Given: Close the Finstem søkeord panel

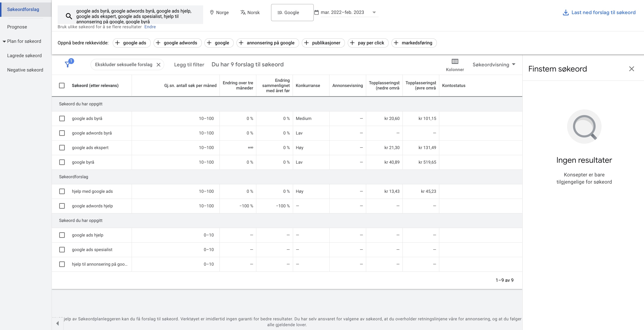Looking at the screenshot, I should (x=631, y=69).
